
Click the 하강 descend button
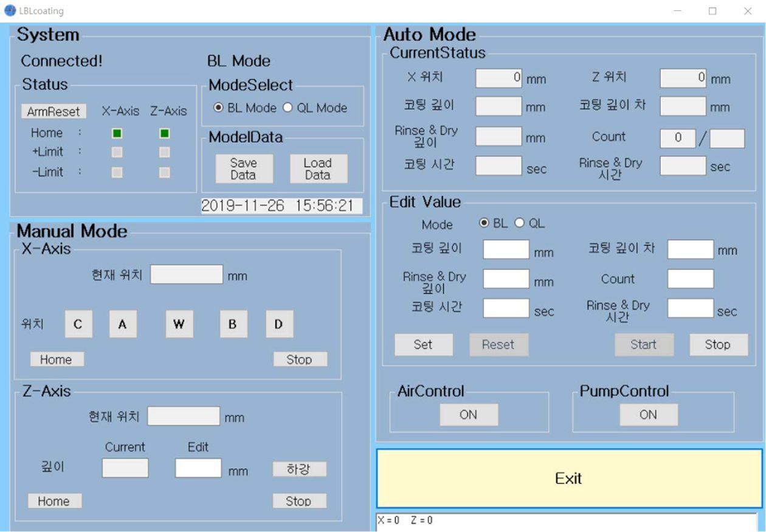pyautogui.click(x=298, y=469)
